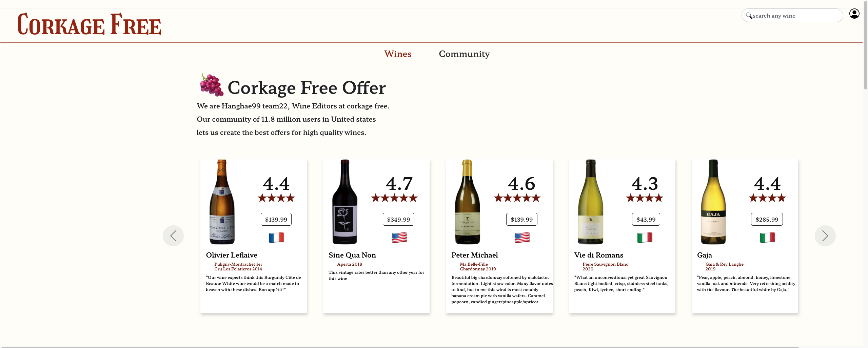The height and width of the screenshot is (348, 868).
Task: Show next wines with right carousel arrow
Action: (825, 236)
